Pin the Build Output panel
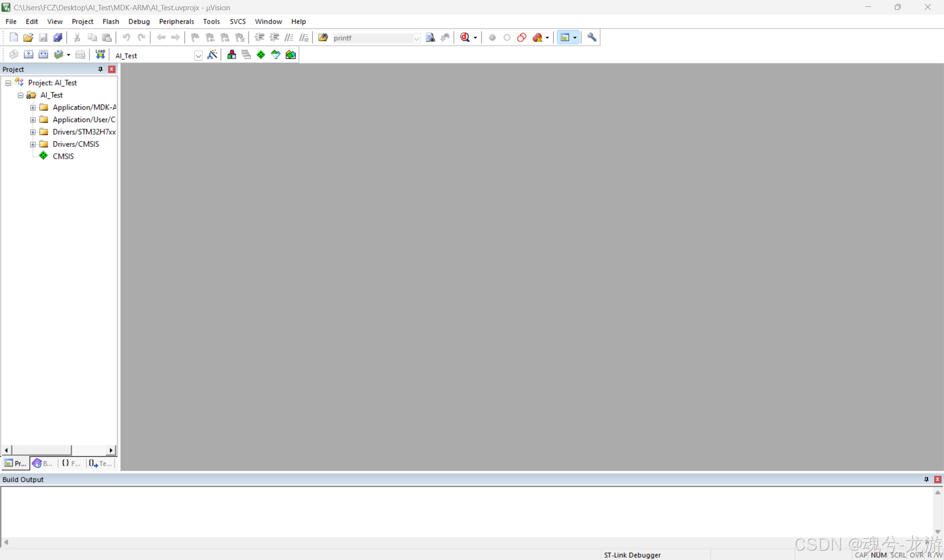The image size is (944, 560). (x=926, y=479)
